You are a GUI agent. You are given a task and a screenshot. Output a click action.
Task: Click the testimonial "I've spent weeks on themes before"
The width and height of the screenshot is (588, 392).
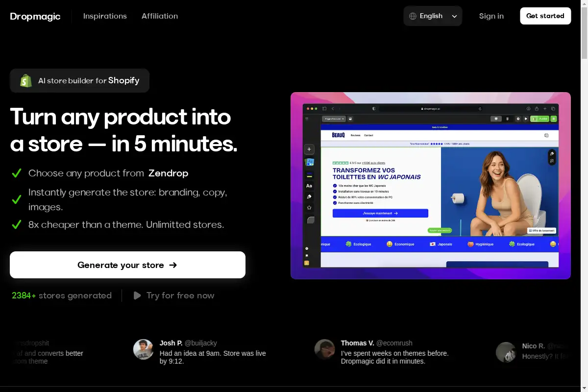tap(395, 357)
